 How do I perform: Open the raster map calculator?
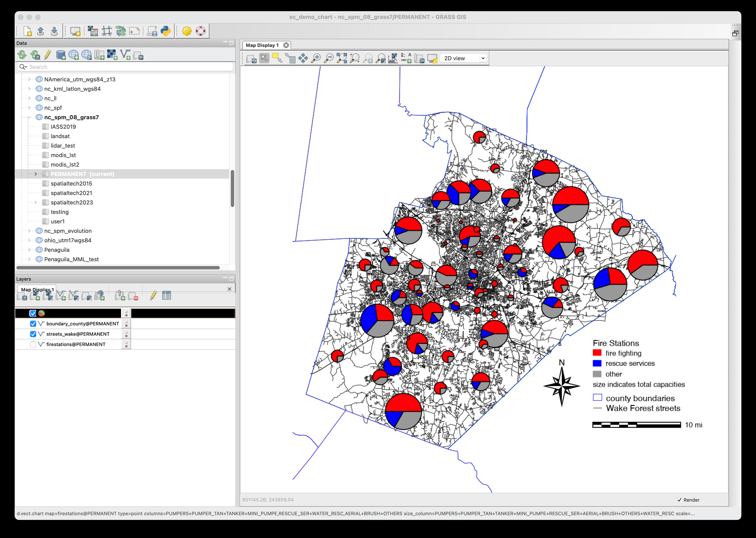[93, 31]
